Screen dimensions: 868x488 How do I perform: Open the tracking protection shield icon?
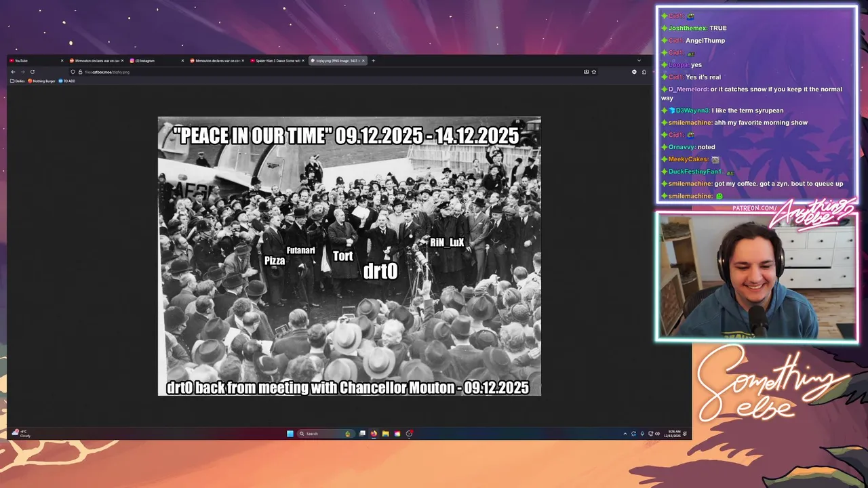tap(73, 72)
